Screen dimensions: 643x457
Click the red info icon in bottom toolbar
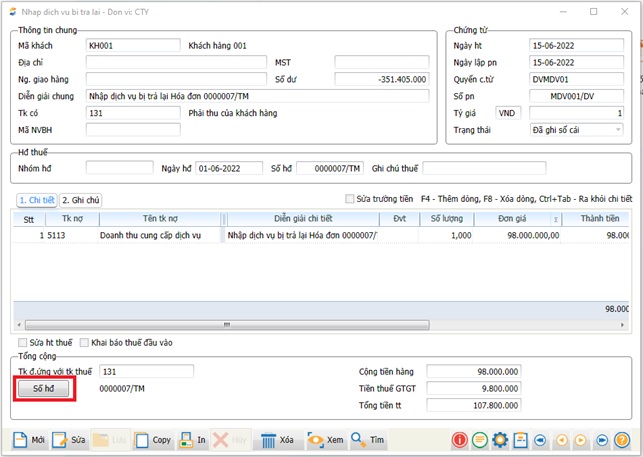tap(459, 440)
